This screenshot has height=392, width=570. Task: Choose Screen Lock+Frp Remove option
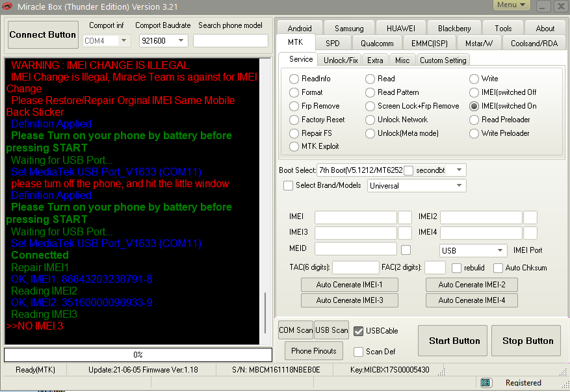[370, 106]
